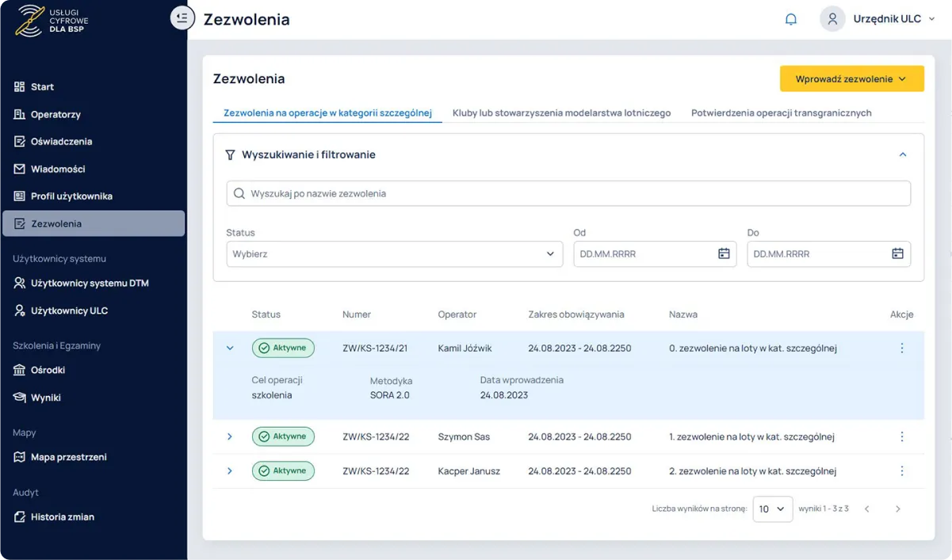Open Historia zmian audit log
The image size is (952, 560).
pyautogui.click(x=63, y=516)
